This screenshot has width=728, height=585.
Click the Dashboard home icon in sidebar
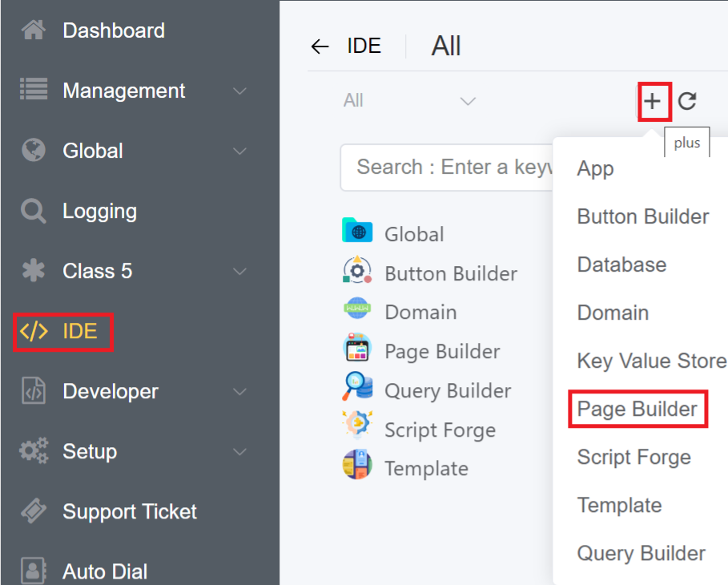tap(33, 30)
